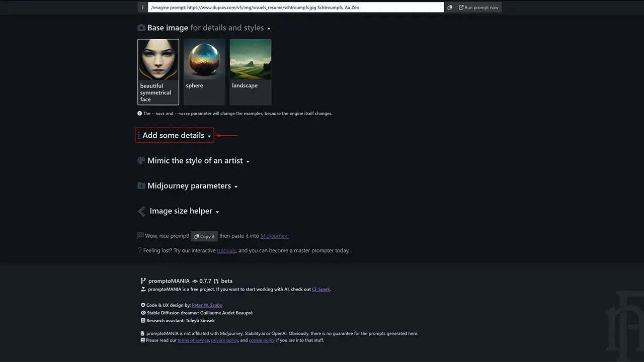The height and width of the screenshot is (362, 644).
Task: Click the info icon before the --test note
Action: (140, 114)
